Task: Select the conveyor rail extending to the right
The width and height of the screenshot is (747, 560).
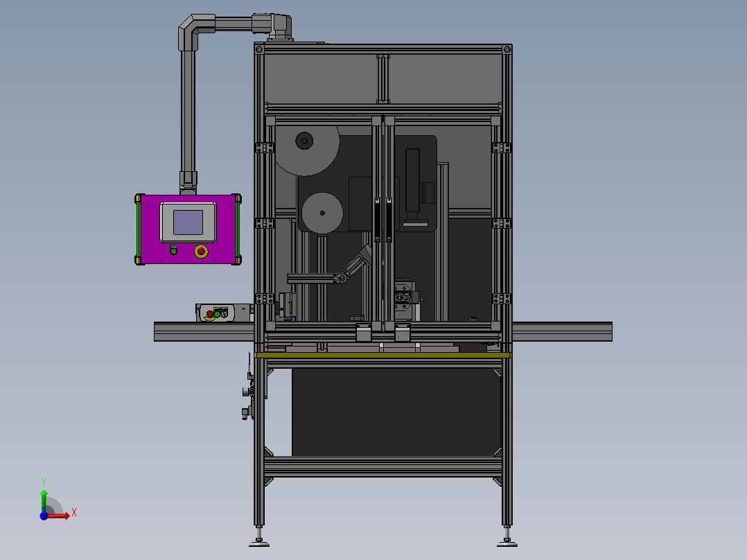Action: 562,332
